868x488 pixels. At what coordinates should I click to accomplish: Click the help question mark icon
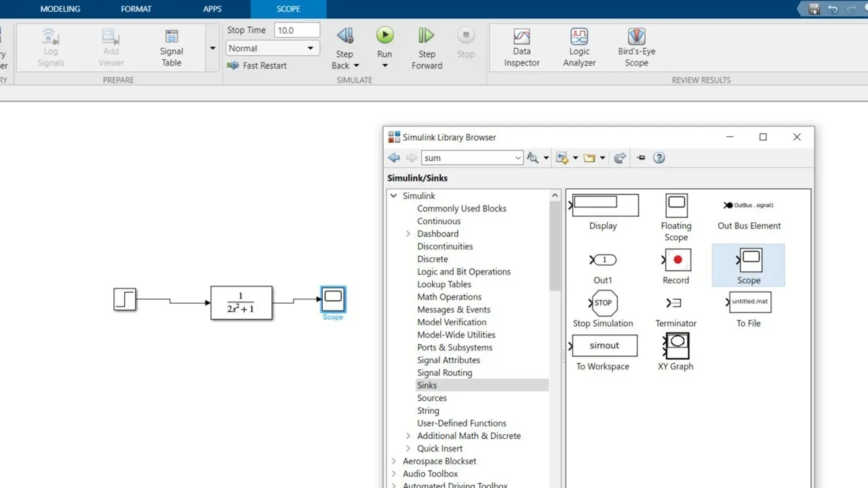[x=659, y=158]
